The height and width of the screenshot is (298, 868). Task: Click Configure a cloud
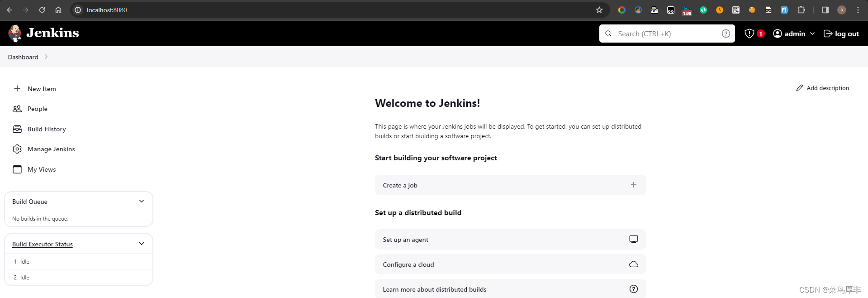click(510, 264)
